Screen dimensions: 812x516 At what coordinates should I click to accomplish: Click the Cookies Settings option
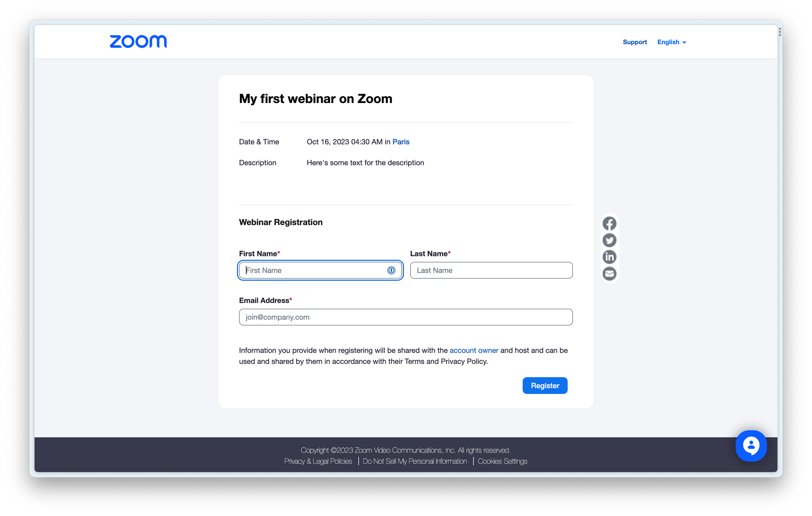click(503, 461)
